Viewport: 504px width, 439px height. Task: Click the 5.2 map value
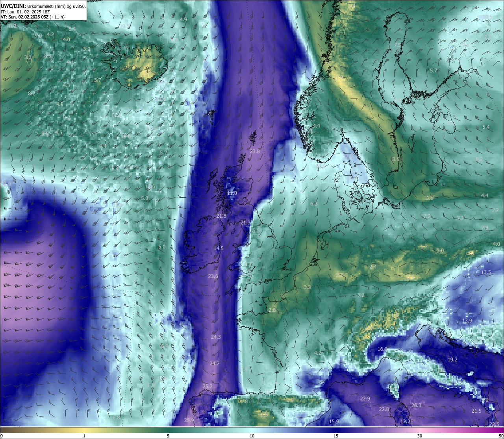click(163, 153)
